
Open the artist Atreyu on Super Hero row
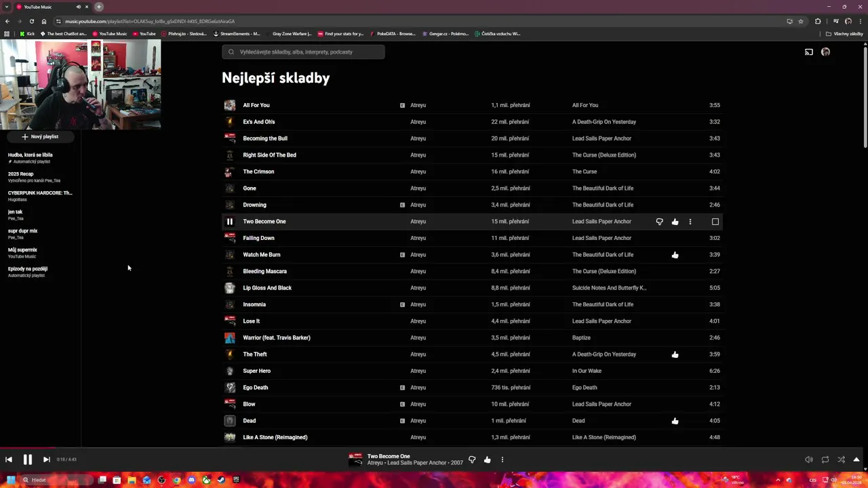click(x=418, y=371)
